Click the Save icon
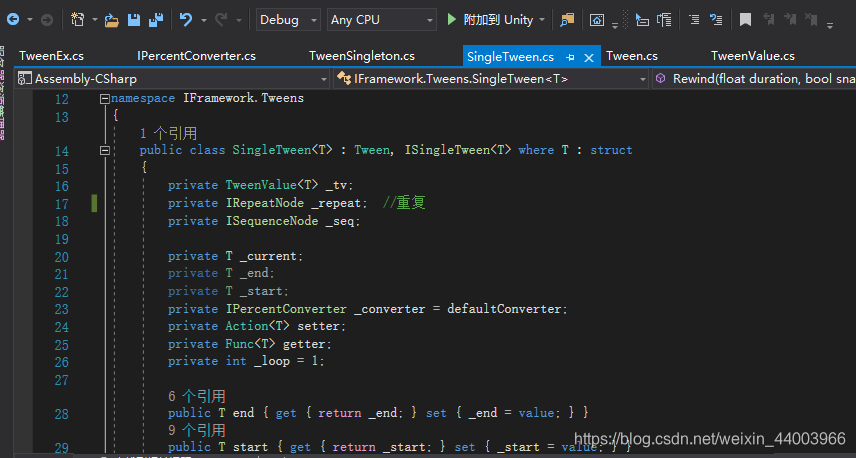This screenshot has height=458, width=856. [134, 20]
